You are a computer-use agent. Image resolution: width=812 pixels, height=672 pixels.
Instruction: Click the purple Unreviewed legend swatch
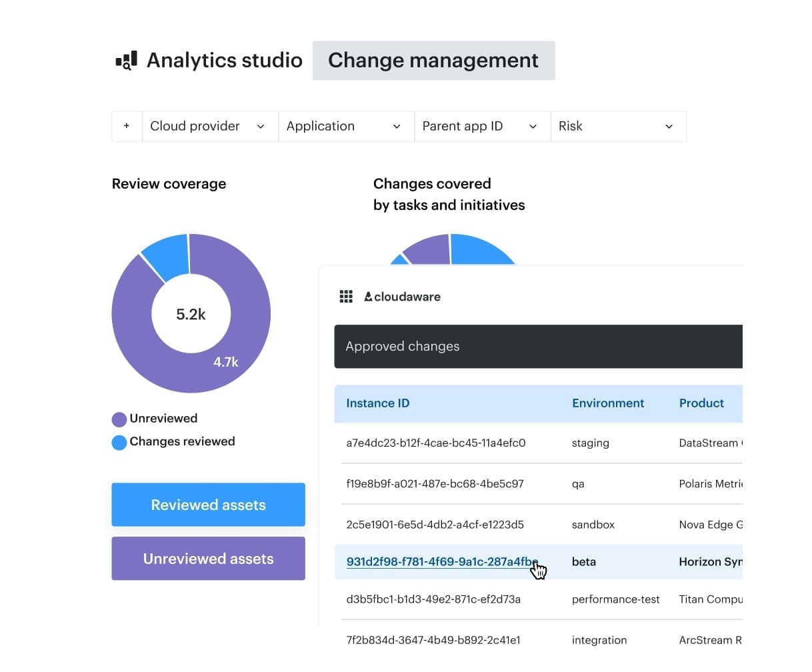[119, 419]
